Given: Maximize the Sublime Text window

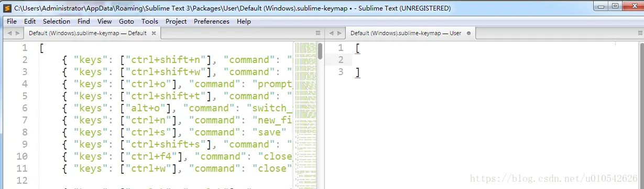Looking at the screenshot, I should [x=615, y=6].
